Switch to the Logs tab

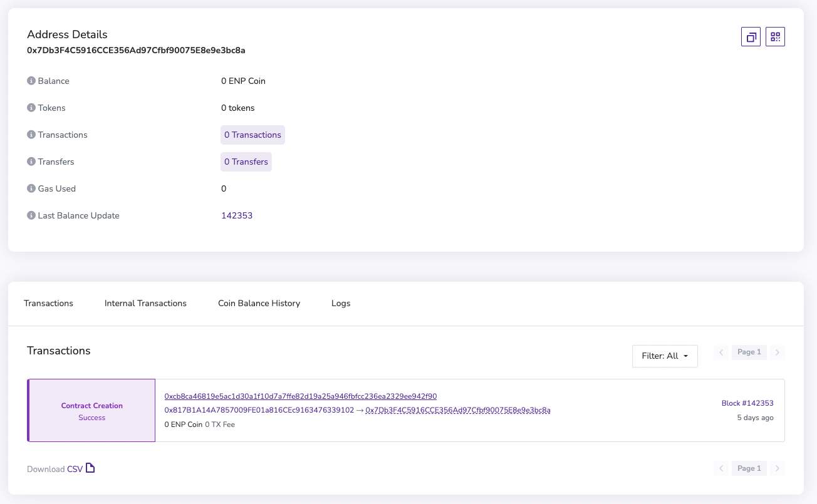click(341, 303)
